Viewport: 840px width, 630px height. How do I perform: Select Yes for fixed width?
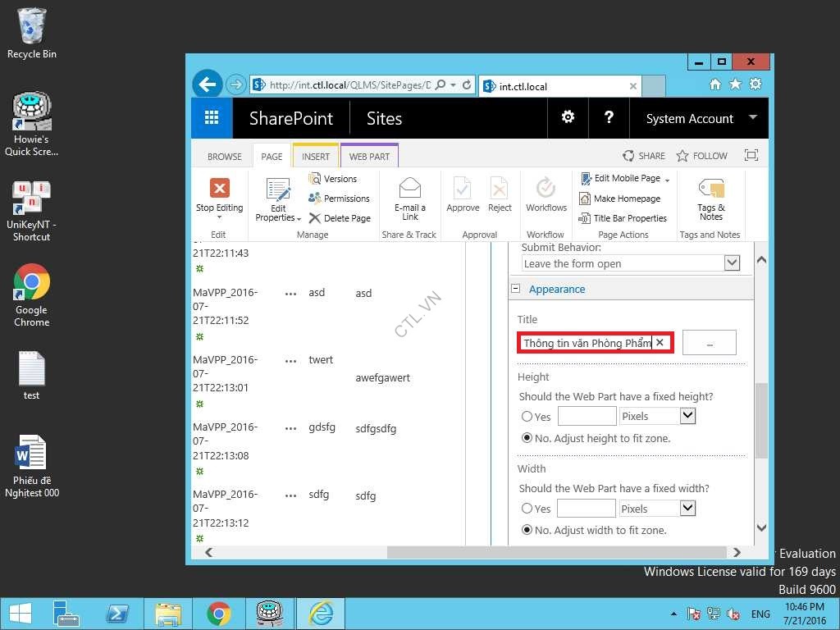527,509
